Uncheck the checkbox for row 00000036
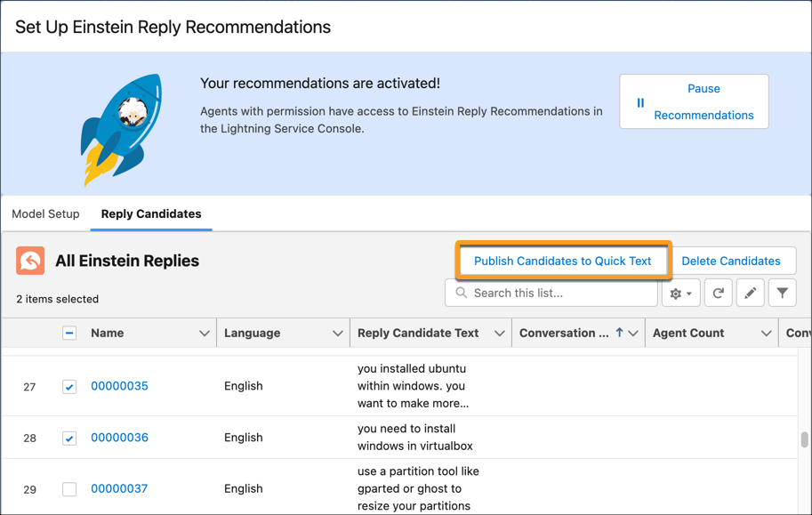Screen dimensions: 812x515 pos(69,439)
